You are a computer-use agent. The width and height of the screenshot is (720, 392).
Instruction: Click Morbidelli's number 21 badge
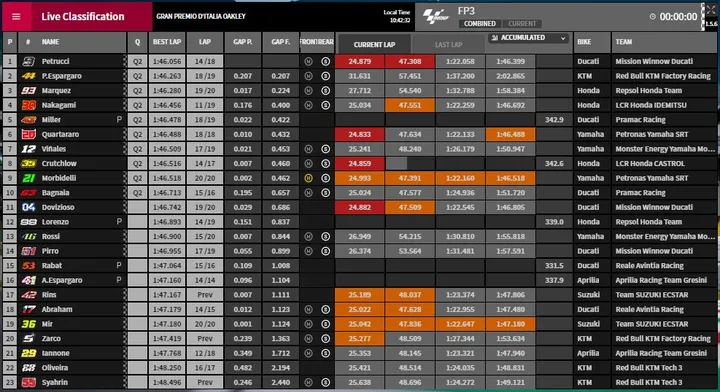pos(28,178)
